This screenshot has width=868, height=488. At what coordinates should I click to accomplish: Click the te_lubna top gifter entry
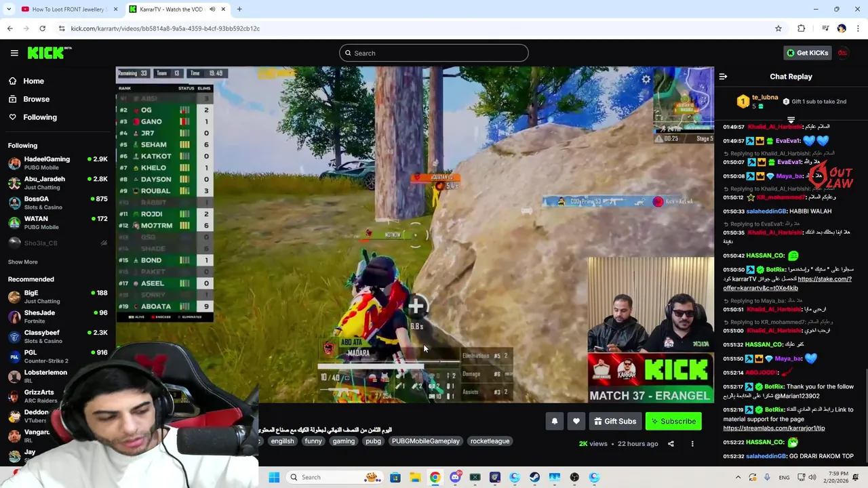(759, 102)
